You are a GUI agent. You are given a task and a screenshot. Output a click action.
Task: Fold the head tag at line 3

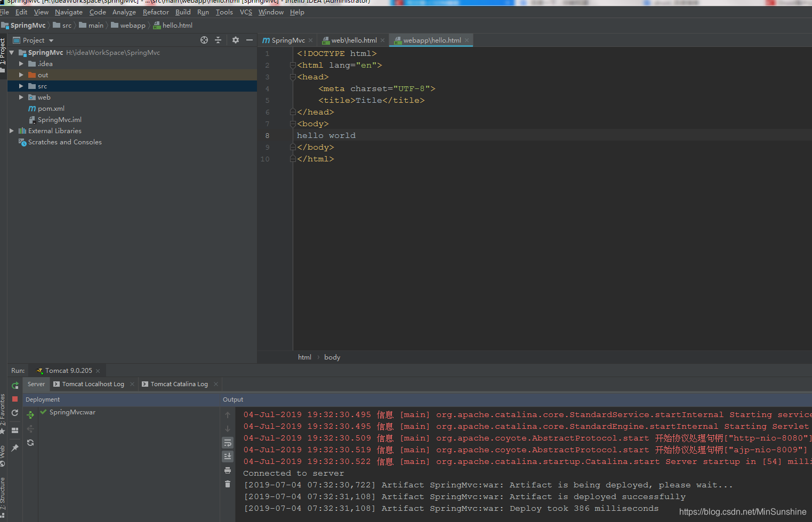[x=293, y=77]
